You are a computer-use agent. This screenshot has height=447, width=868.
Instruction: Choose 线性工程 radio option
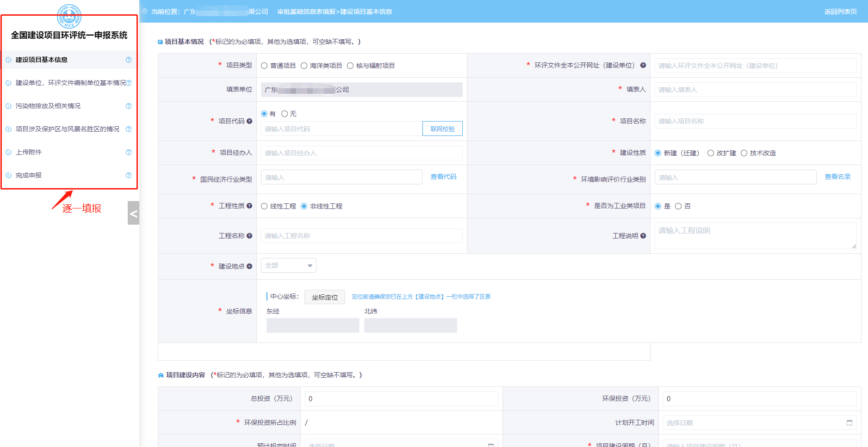click(264, 206)
